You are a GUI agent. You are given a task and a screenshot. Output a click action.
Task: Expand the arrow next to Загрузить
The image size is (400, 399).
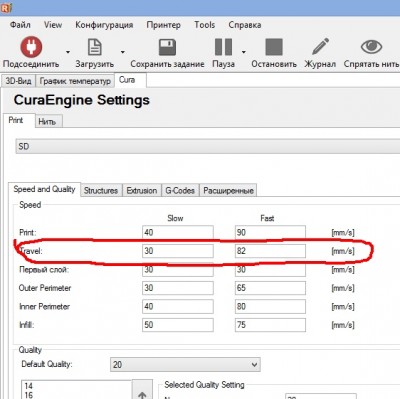coord(123,52)
